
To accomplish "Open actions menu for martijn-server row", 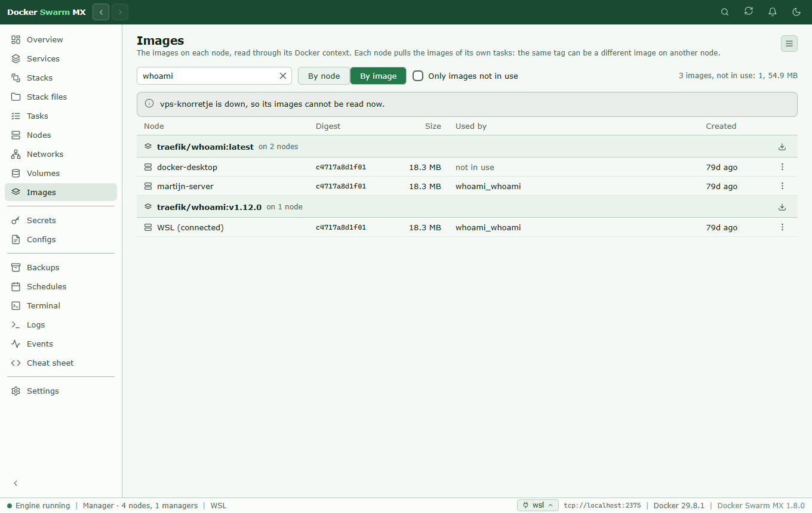I will [x=782, y=186].
